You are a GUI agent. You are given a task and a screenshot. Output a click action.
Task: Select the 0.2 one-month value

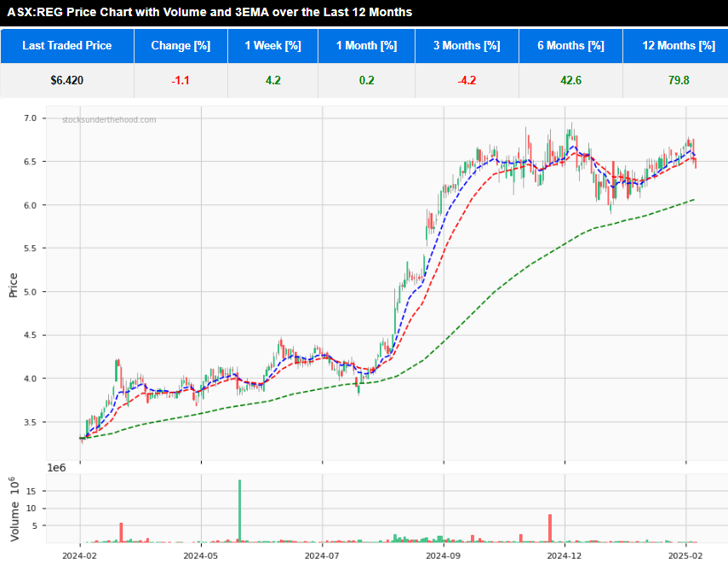point(366,80)
